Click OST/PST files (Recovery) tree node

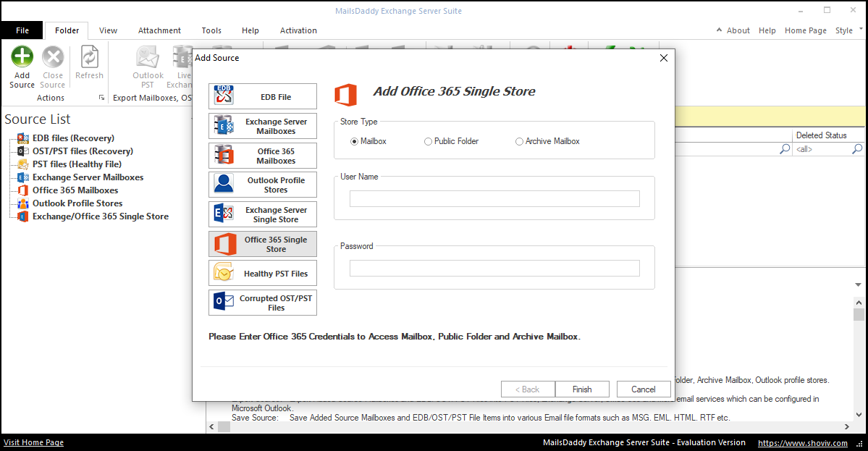click(83, 151)
